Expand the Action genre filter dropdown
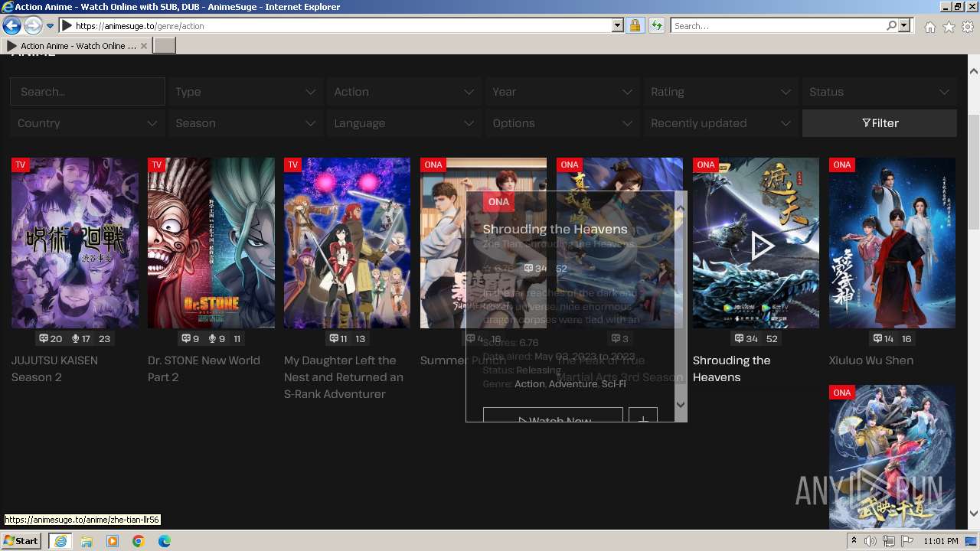This screenshot has height=551, width=980. [x=403, y=92]
